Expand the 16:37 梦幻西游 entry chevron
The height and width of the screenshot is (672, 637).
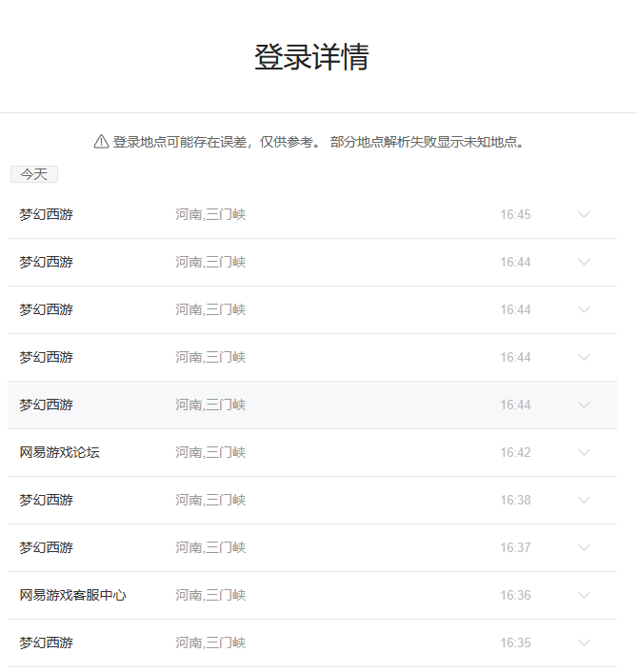pos(584,547)
